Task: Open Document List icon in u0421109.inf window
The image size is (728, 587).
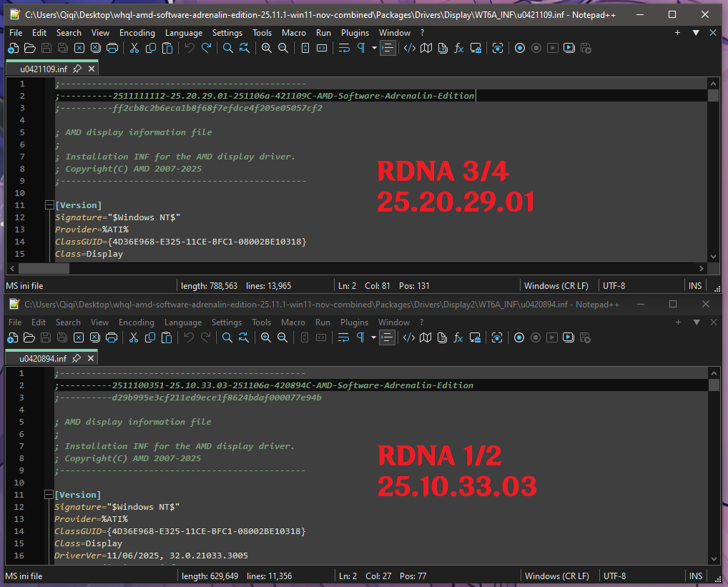Action: tap(443, 48)
